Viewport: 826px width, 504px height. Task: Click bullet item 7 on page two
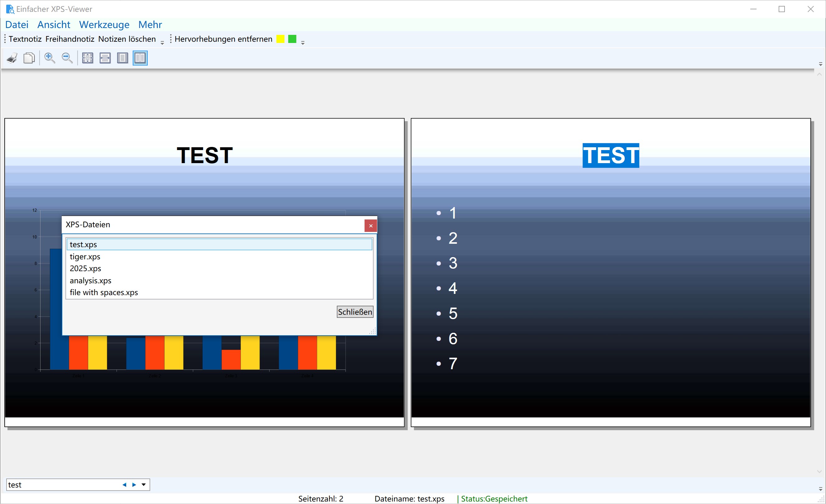coord(453,364)
